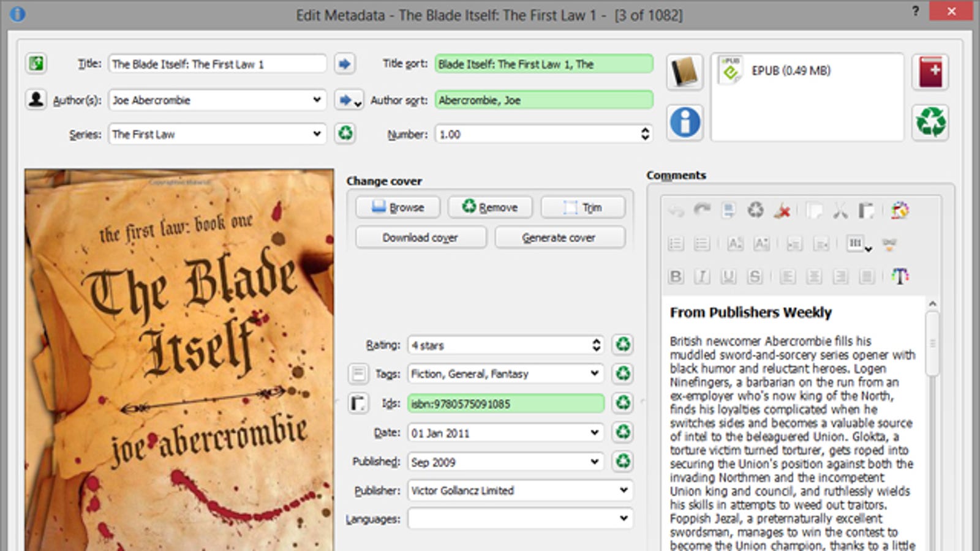Viewport: 980px width, 551px height.
Task: Align comment text right
Action: (840, 277)
